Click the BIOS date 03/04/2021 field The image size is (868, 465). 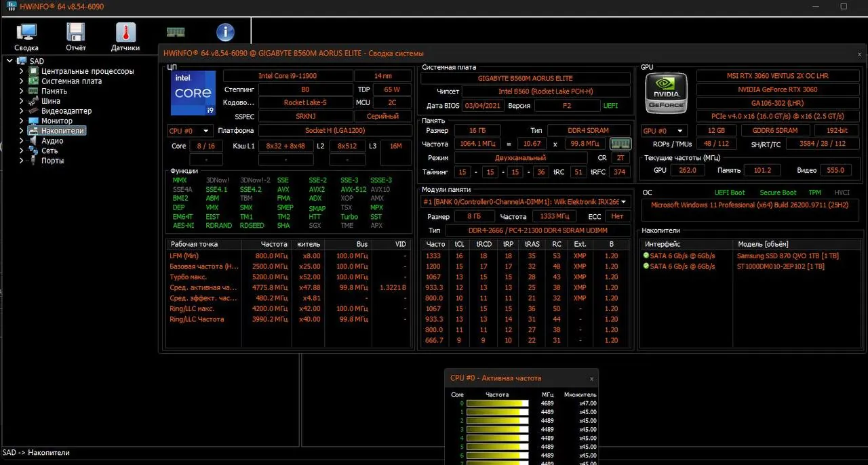482,106
